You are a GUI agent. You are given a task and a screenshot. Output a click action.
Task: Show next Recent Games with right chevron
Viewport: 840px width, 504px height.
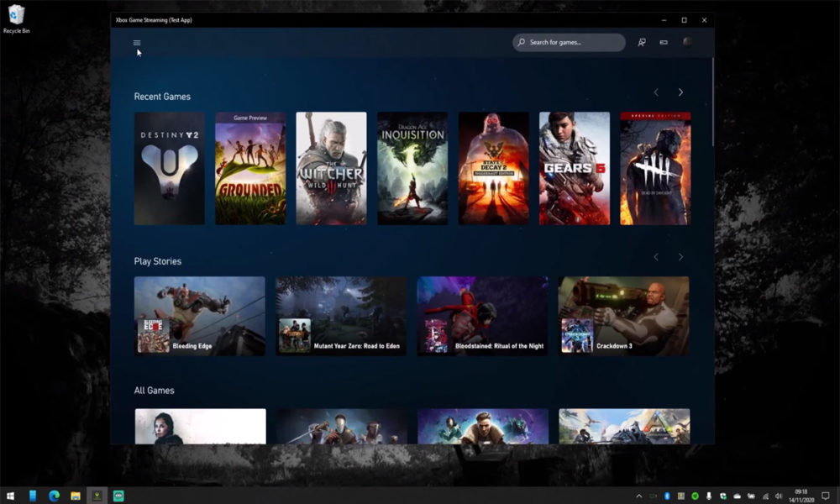pos(680,92)
